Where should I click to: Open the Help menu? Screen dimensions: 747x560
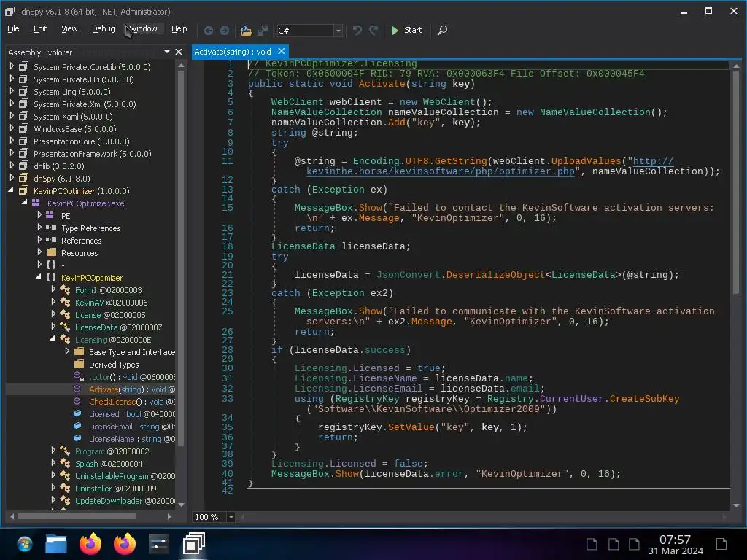coord(179,28)
